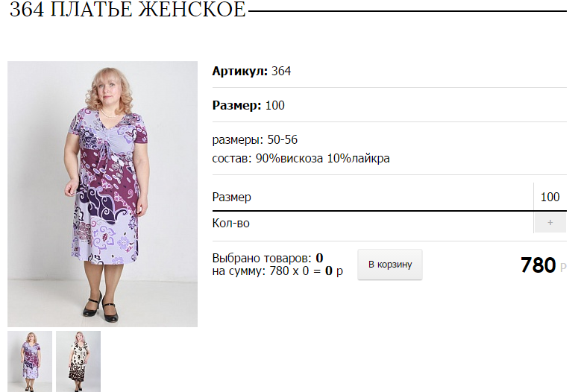The height and width of the screenshot is (392, 578).
Task: Add quantity with the plus button
Action: [x=550, y=223]
